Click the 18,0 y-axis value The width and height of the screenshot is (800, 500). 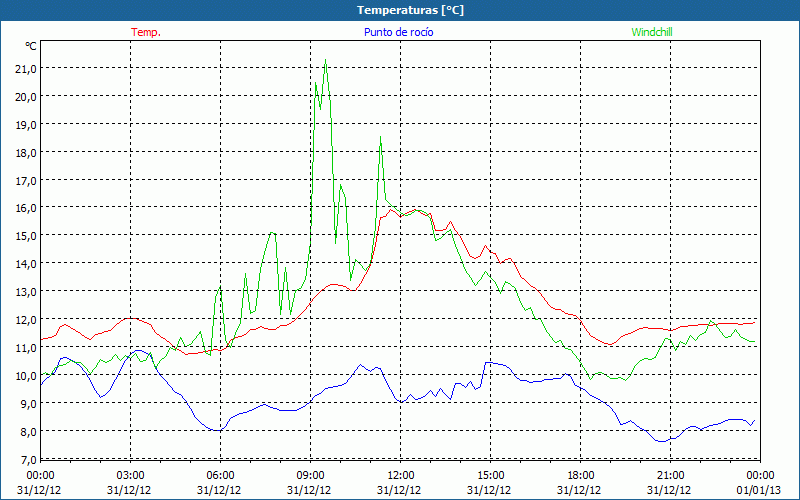[x=26, y=152]
